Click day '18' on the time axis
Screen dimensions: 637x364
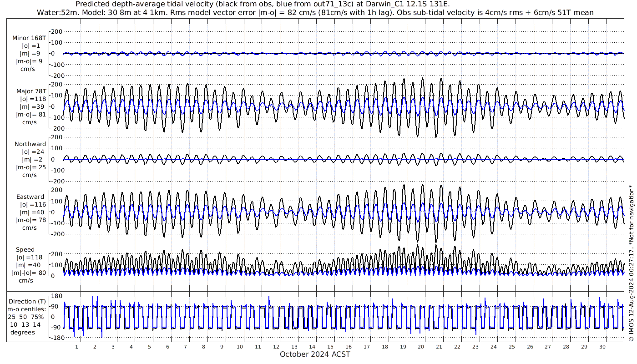coord(385,347)
